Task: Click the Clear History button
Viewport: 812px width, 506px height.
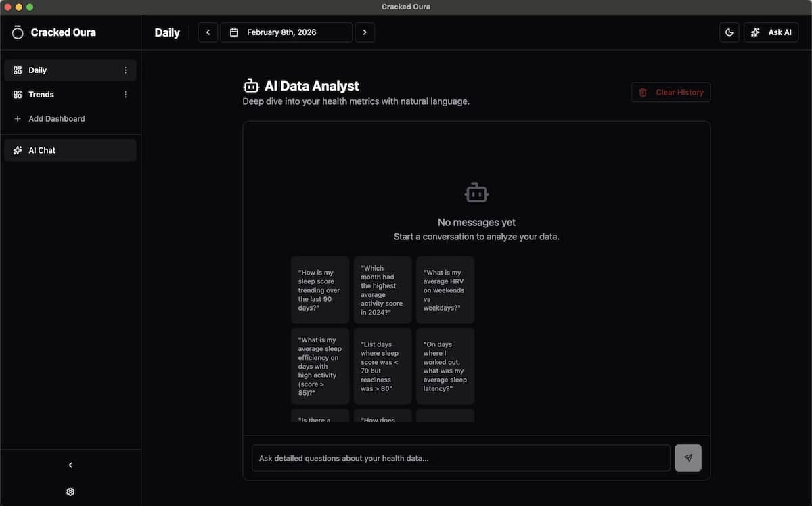Action: pyautogui.click(x=671, y=93)
